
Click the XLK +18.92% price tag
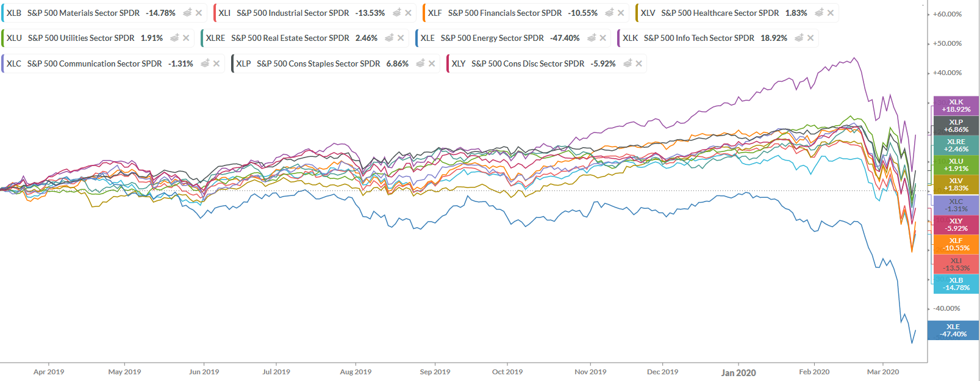[956, 106]
